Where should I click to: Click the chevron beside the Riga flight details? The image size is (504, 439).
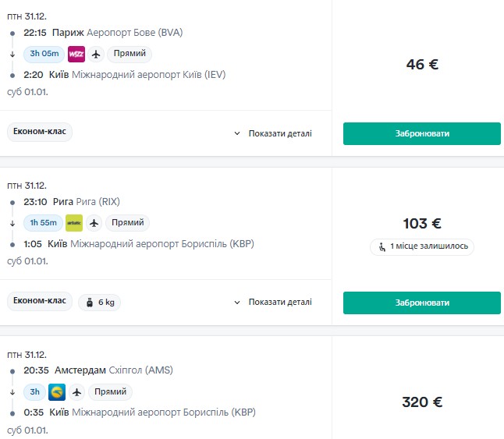[x=237, y=303]
